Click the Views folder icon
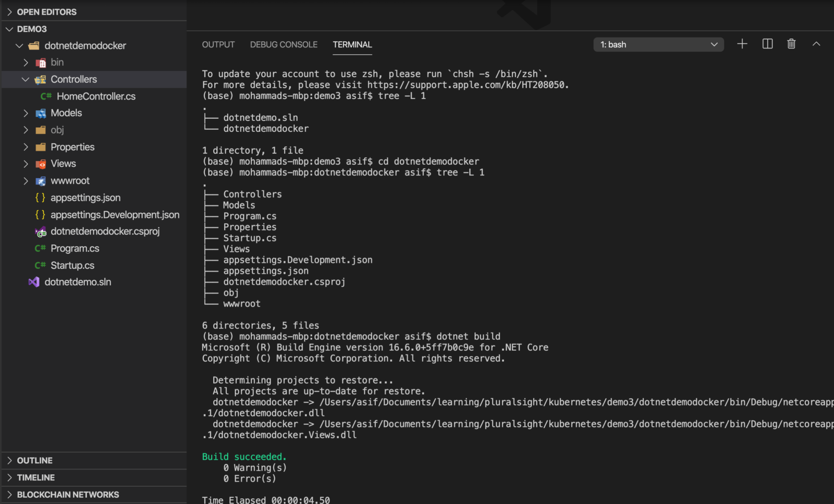This screenshot has width=834, height=504. click(x=41, y=164)
